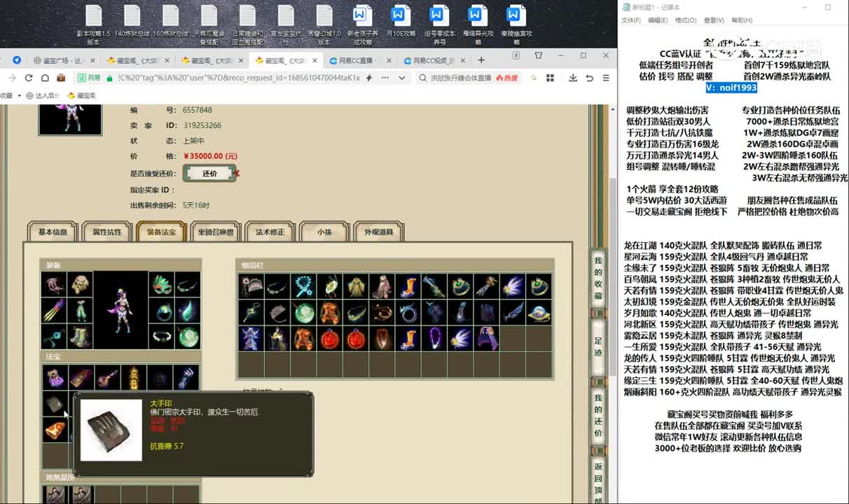Select the pink jellyfish-like equipment item
This screenshot has height=504, width=849.
pyautogui.click(x=54, y=284)
